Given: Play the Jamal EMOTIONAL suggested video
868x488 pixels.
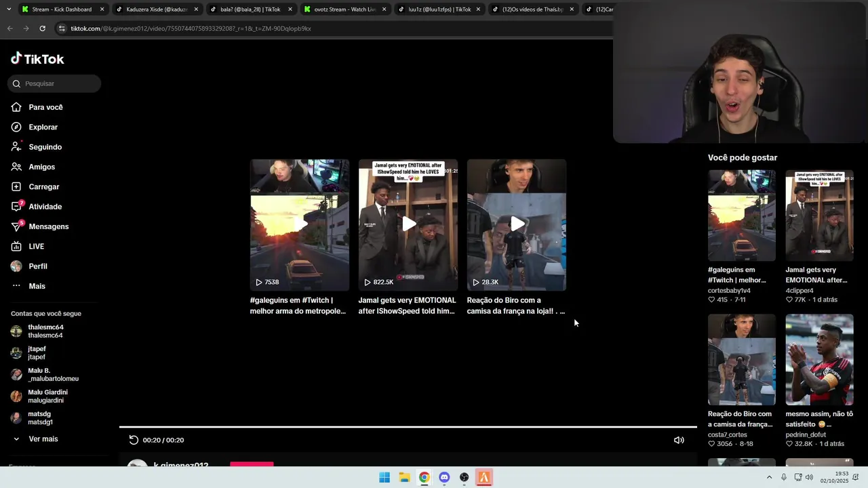Looking at the screenshot, I should coord(408,225).
